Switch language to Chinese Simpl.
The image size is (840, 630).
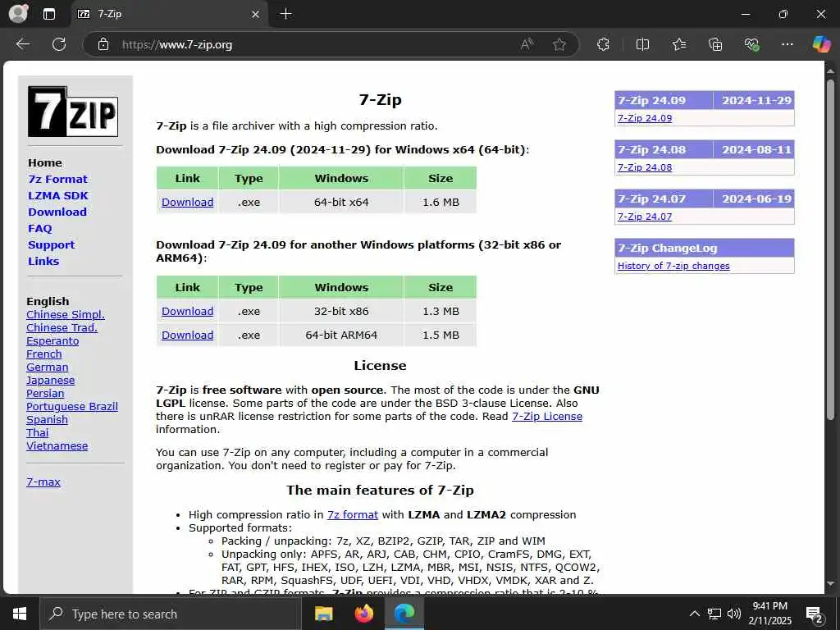pyautogui.click(x=66, y=315)
